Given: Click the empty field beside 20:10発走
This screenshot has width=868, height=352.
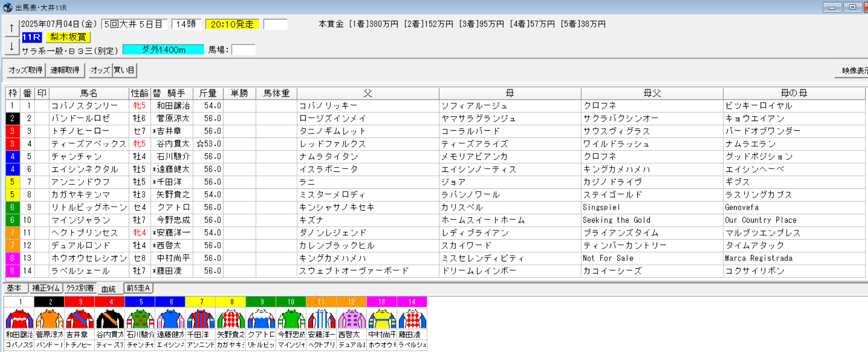Looking at the screenshot, I should tap(275, 24).
